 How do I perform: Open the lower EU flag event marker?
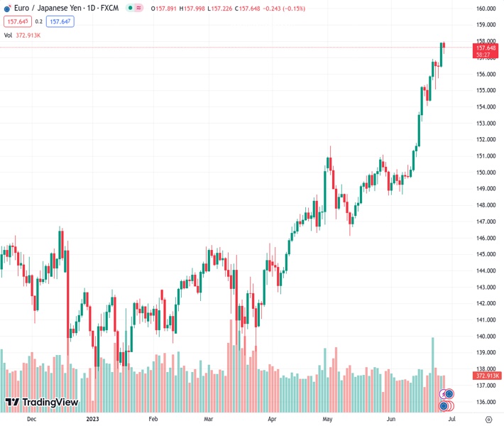(x=444, y=406)
